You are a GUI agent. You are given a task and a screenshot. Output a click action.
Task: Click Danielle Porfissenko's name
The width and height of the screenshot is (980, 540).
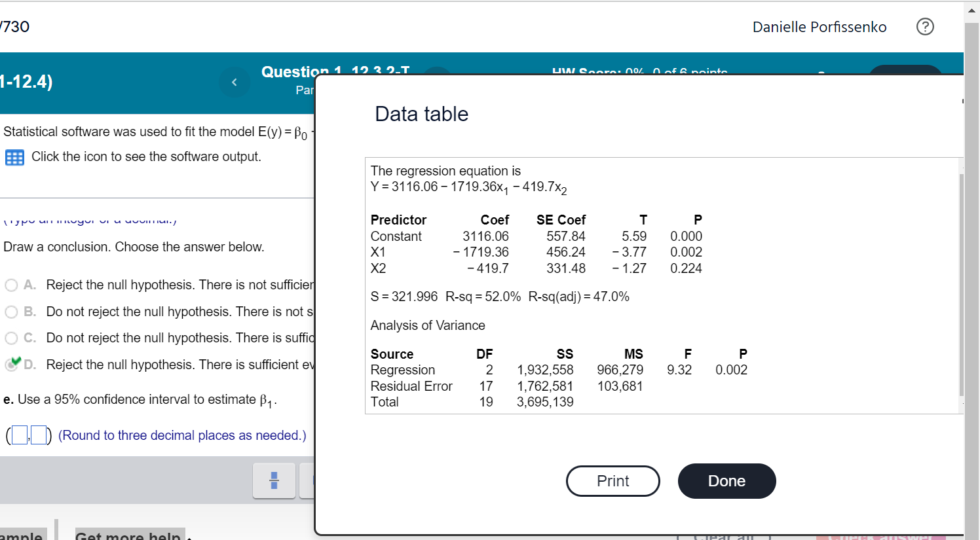click(819, 27)
